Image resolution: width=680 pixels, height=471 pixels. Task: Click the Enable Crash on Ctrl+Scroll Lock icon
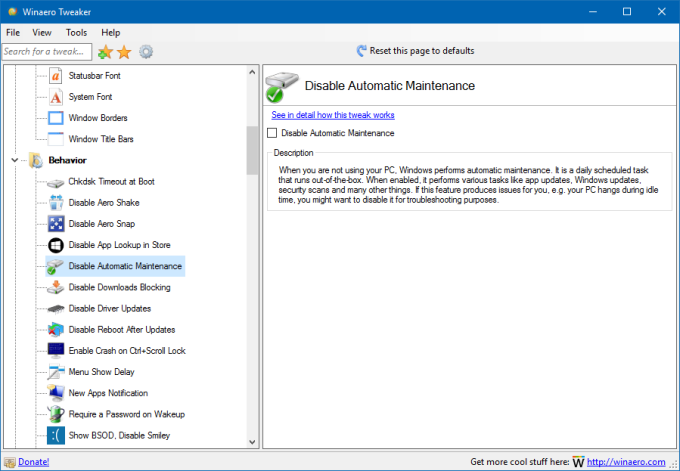pyautogui.click(x=56, y=351)
